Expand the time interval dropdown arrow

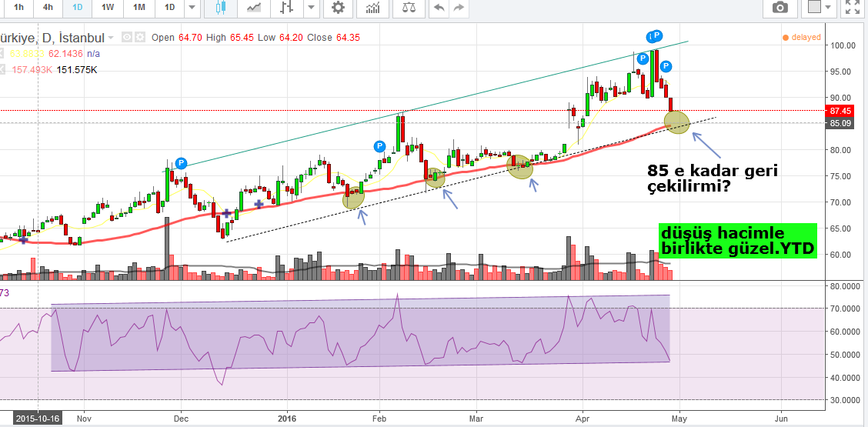coord(192,8)
